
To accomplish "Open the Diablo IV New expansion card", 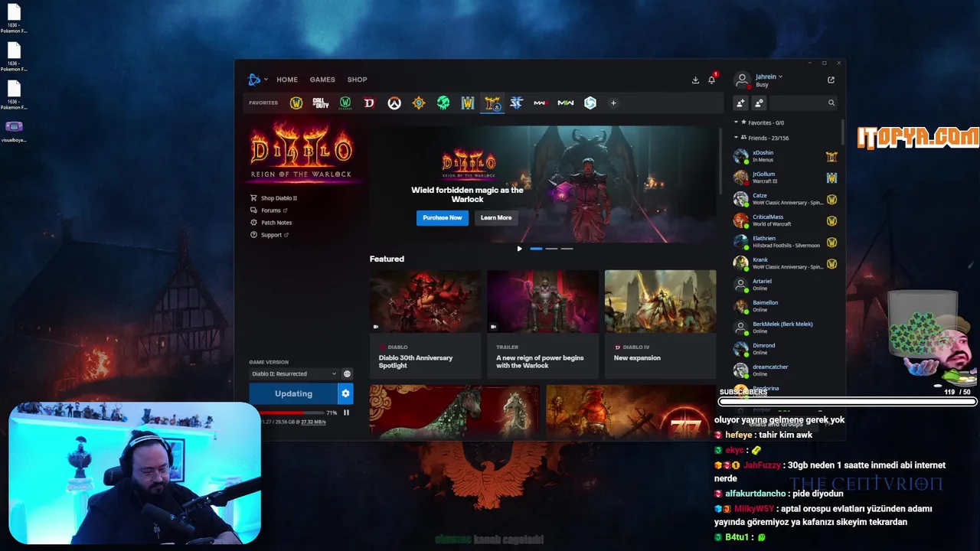I will point(660,324).
